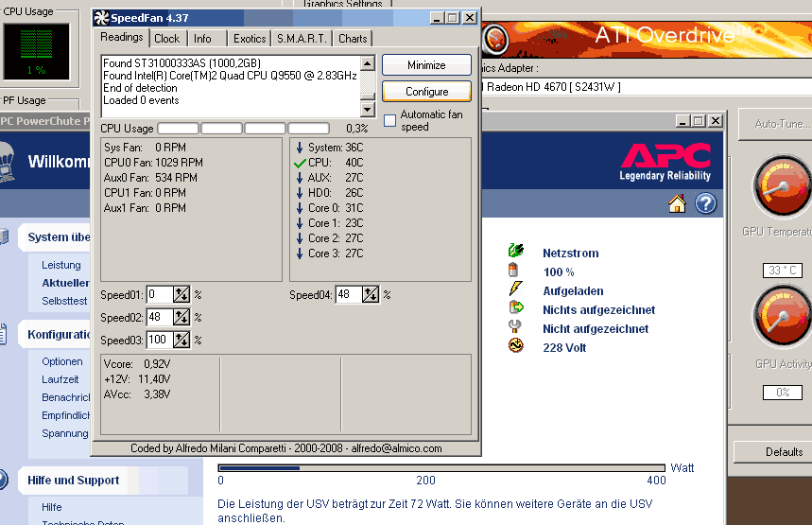
Task: Click the Speed02 spinner arrows
Action: 181,317
